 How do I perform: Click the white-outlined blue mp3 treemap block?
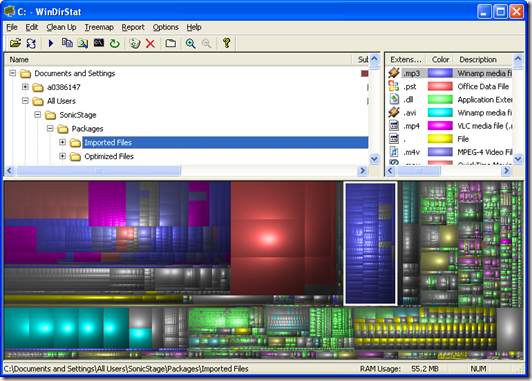[x=370, y=244]
